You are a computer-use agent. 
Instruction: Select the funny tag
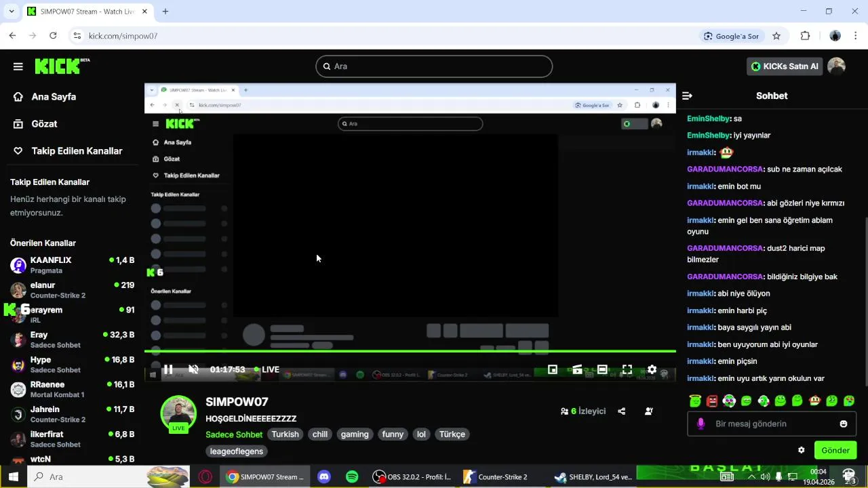pos(393,434)
